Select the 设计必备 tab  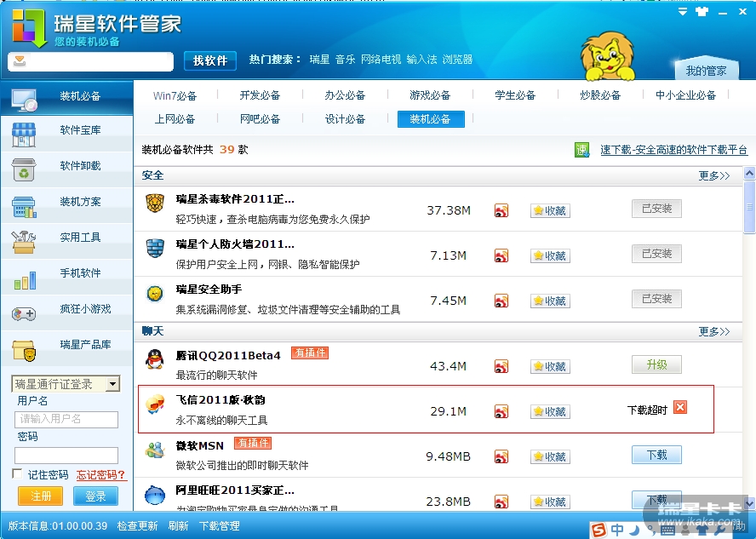[x=345, y=118]
